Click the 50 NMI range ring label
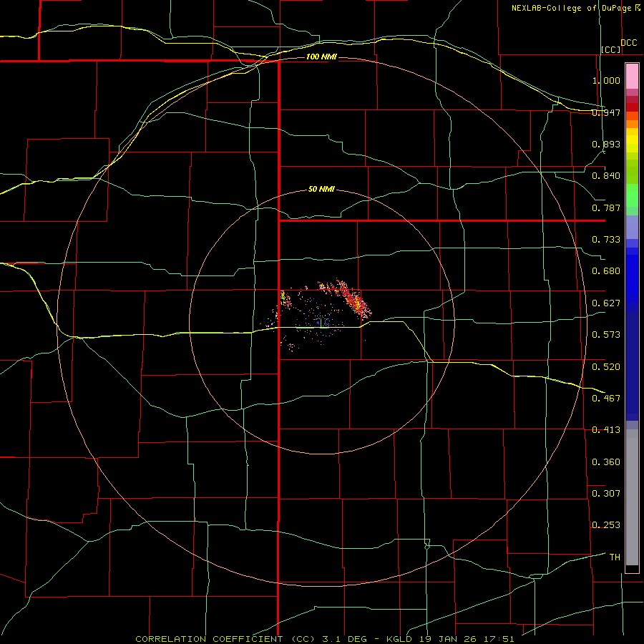The width and height of the screenshot is (644, 644). 321,189
